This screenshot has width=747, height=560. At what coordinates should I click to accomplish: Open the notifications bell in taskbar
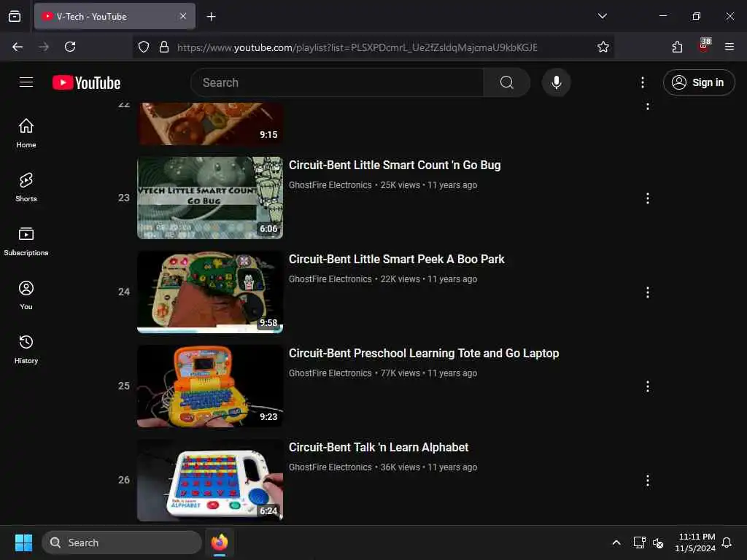(x=727, y=542)
